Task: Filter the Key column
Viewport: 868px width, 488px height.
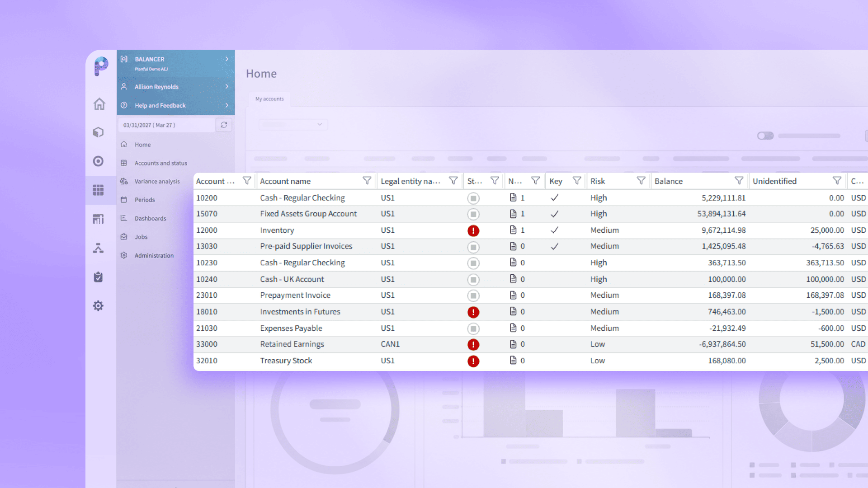Action: [577, 181]
